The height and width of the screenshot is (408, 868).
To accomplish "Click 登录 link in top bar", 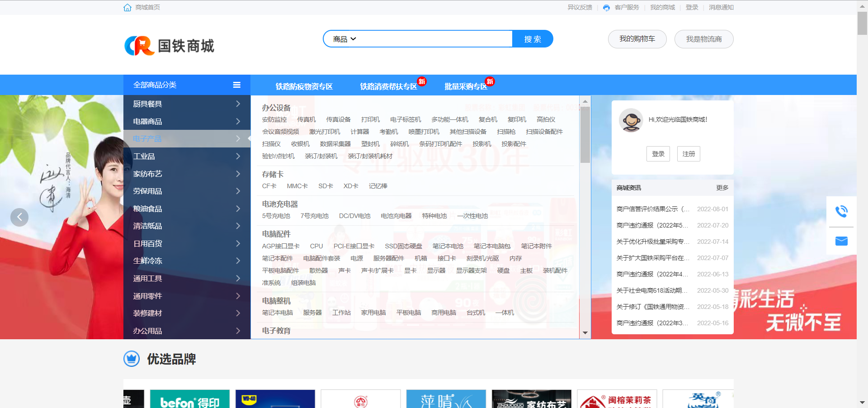I will pyautogui.click(x=692, y=8).
